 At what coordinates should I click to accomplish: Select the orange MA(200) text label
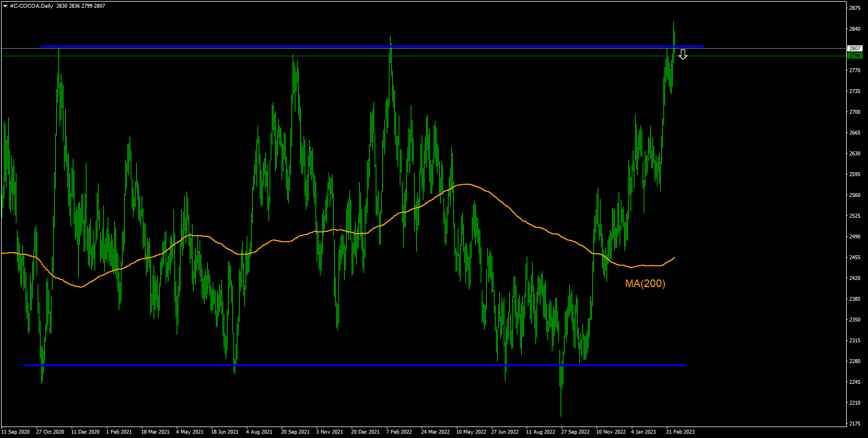[645, 283]
